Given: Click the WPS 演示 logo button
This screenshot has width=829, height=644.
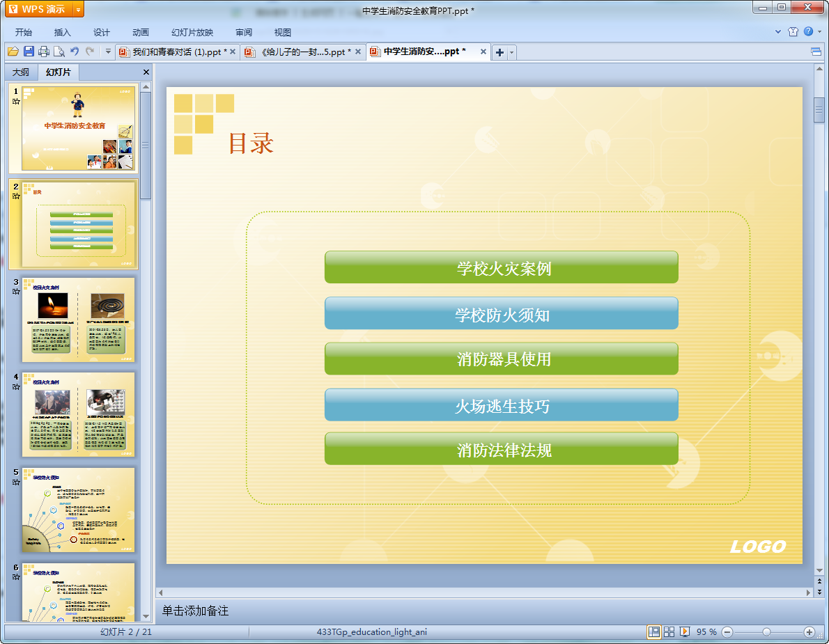Looking at the screenshot, I should (x=40, y=10).
